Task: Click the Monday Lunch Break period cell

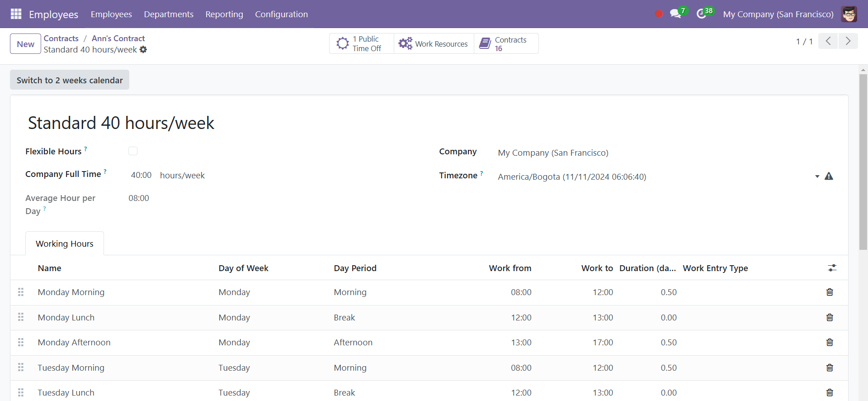Action: tap(344, 317)
